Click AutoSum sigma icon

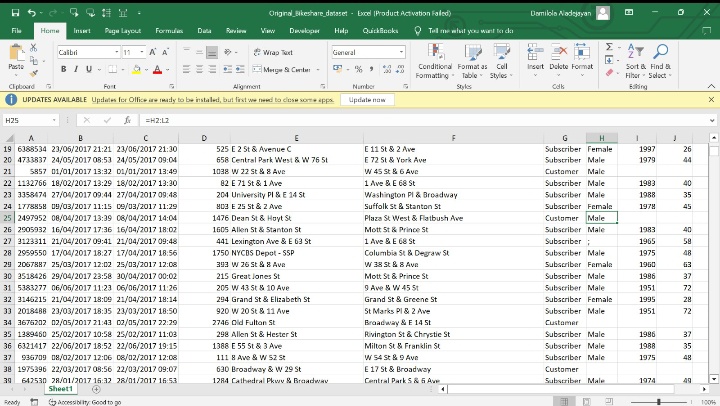click(609, 47)
